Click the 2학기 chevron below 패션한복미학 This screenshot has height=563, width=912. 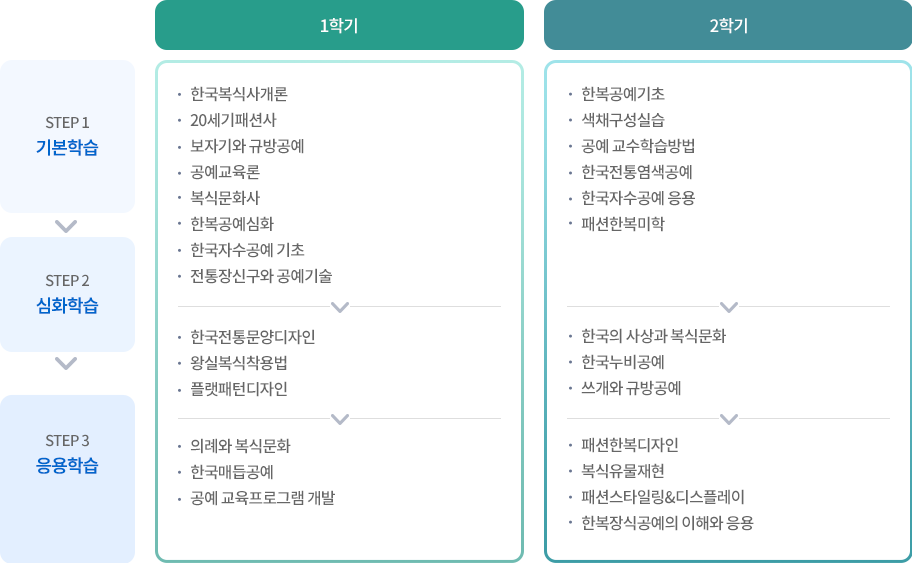(729, 307)
